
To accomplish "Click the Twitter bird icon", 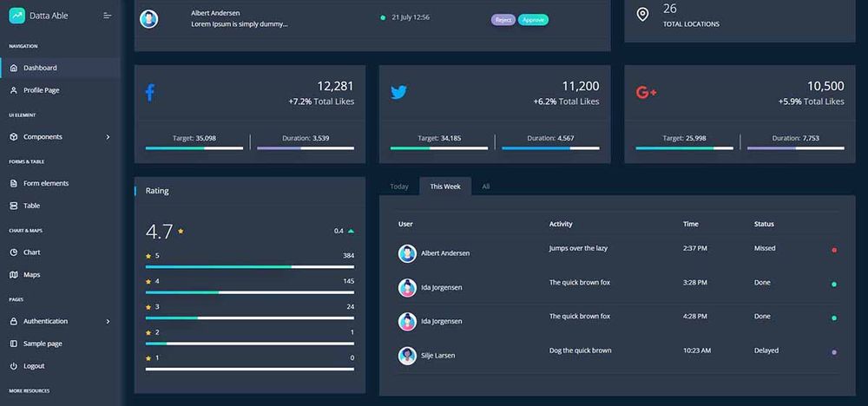I will [x=398, y=92].
